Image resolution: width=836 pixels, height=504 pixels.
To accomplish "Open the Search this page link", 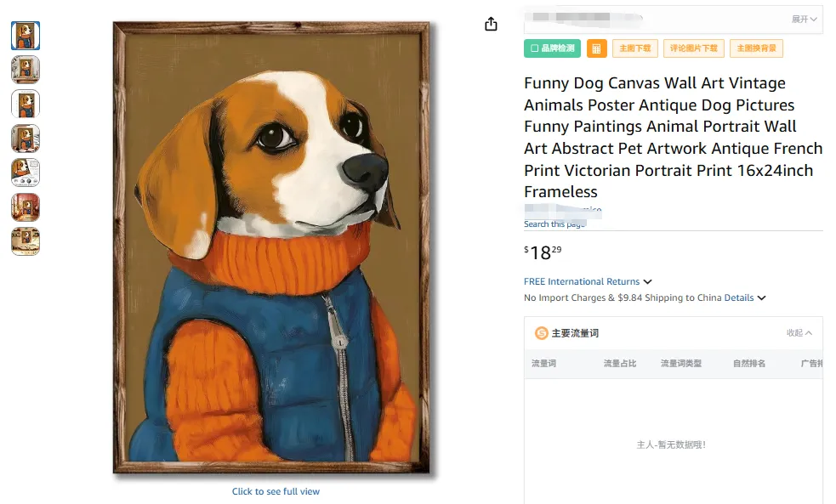I will (x=553, y=223).
